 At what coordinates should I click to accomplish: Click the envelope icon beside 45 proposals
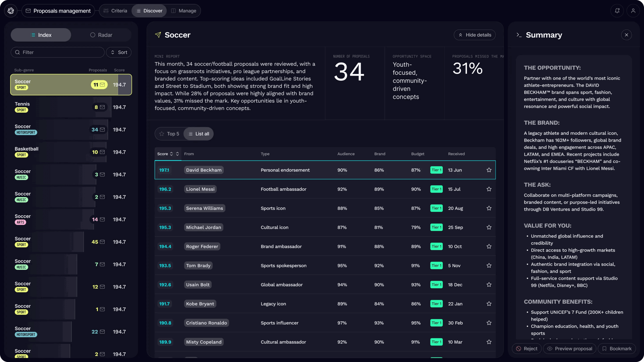pos(102,242)
